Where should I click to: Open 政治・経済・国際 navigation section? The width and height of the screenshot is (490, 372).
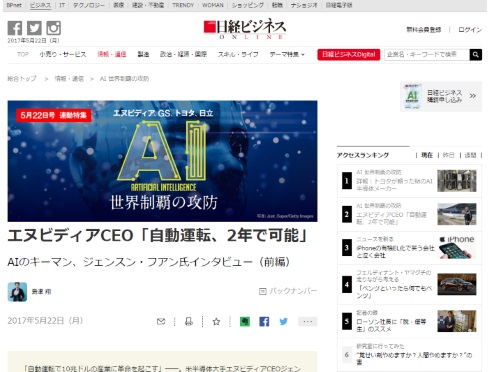pos(183,54)
